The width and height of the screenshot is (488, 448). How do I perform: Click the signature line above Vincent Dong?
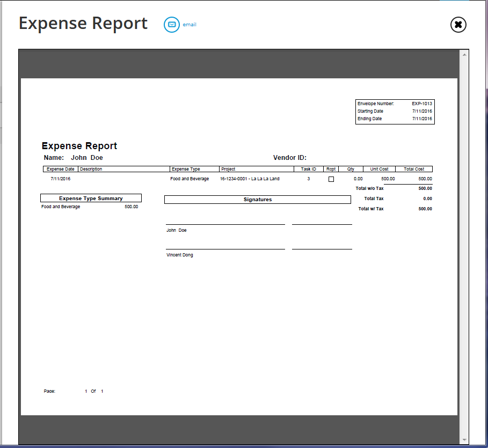tap(225, 248)
